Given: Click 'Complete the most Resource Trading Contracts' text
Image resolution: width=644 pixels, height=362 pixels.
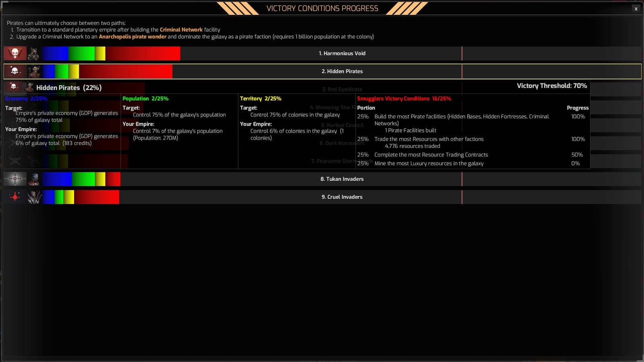Looking at the screenshot, I should (431, 155).
